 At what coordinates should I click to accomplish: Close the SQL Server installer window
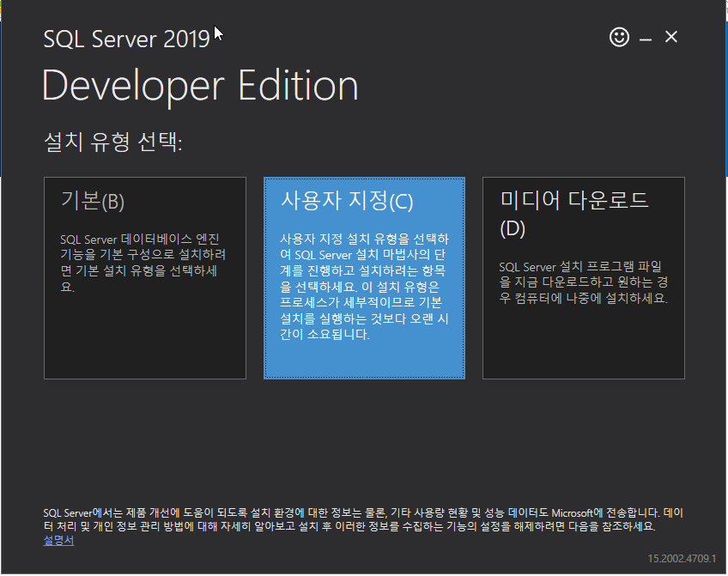[x=670, y=37]
